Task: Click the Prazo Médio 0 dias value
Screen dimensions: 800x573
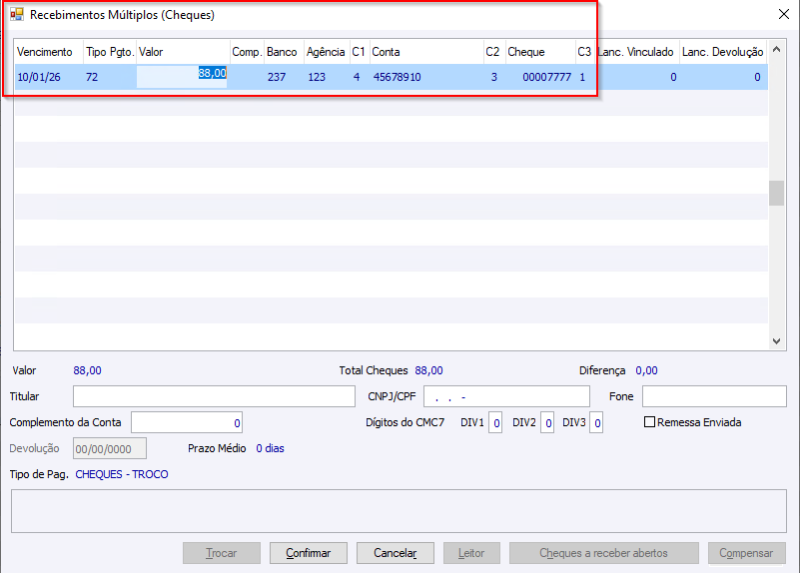Action: click(x=270, y=448)
